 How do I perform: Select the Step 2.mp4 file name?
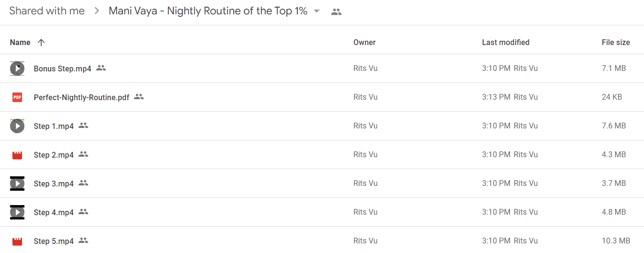click(x=54, y=155)
